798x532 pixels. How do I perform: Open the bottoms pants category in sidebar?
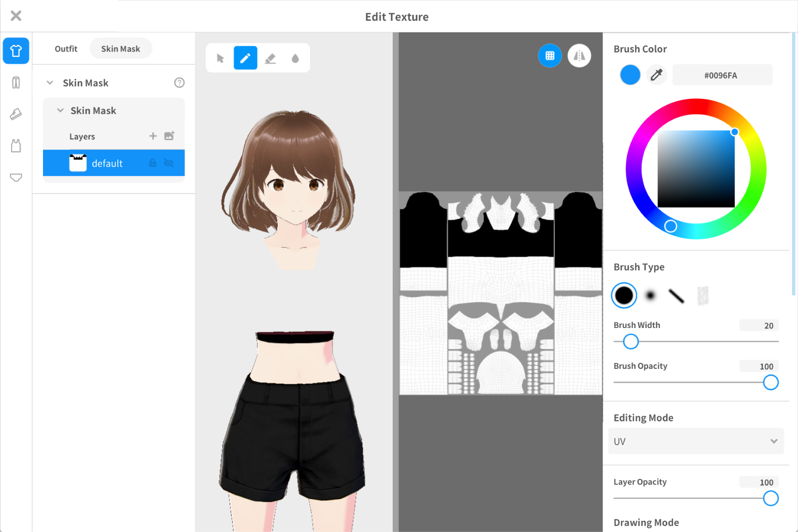(x=16, y=82)
